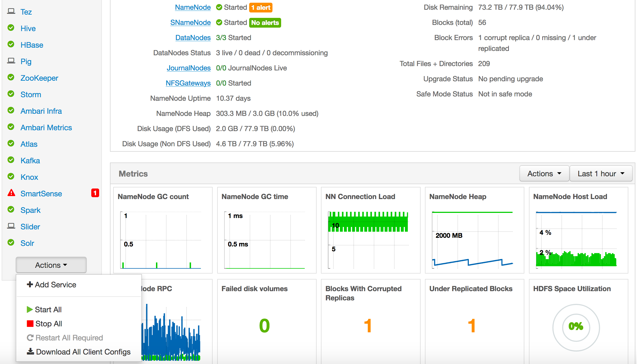The height and width of the screenshot is (364, 637).
Task: Click the 'Not in safe mode' status text
Action: [x=505, y=94]
